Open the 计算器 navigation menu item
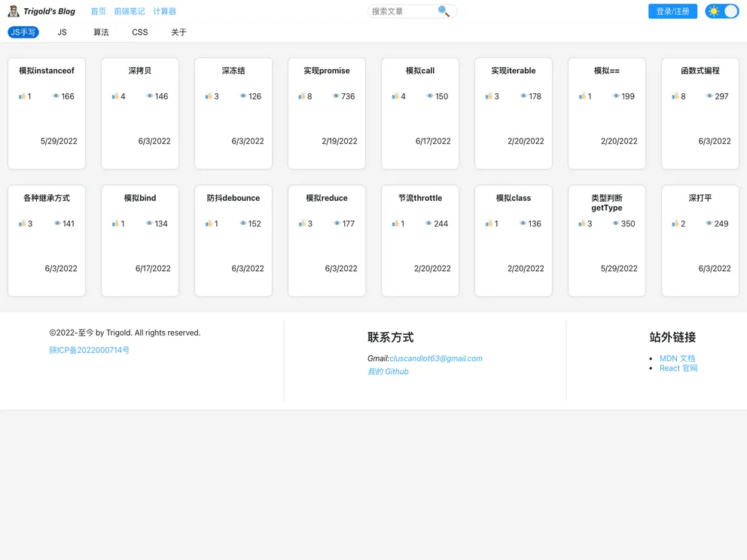 [164, 11]
